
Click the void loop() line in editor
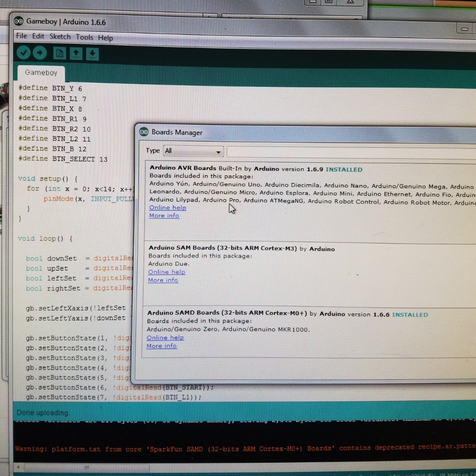(45, 239)
